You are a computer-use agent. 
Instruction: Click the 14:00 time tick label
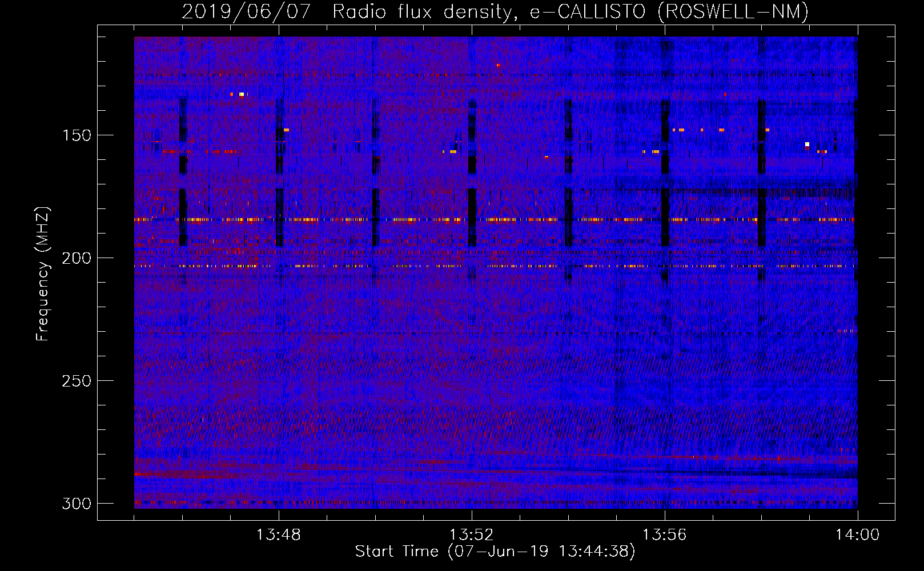(x=857, y=534)
